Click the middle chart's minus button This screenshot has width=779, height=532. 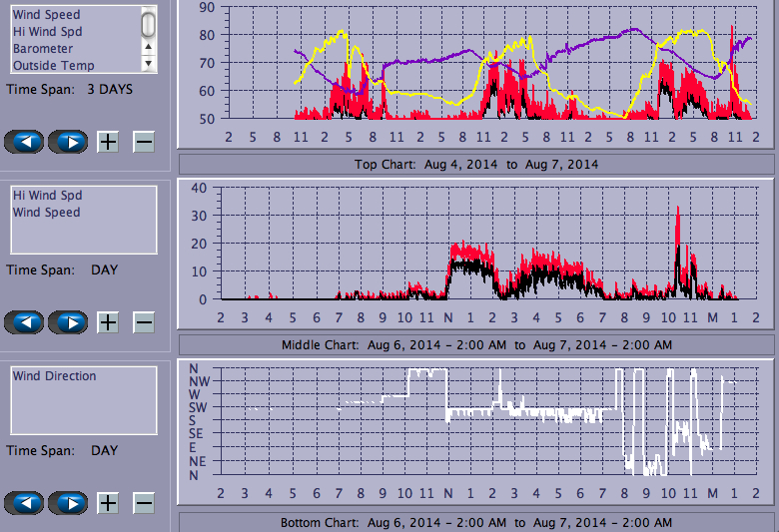144,321
